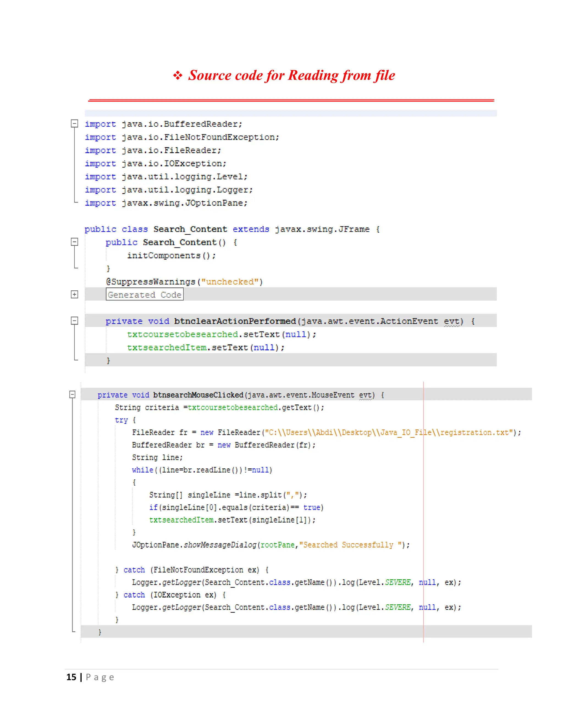Click the Generated Code folded block
Image resolution: width=563 pixels, height=728 pixels.
144,294
